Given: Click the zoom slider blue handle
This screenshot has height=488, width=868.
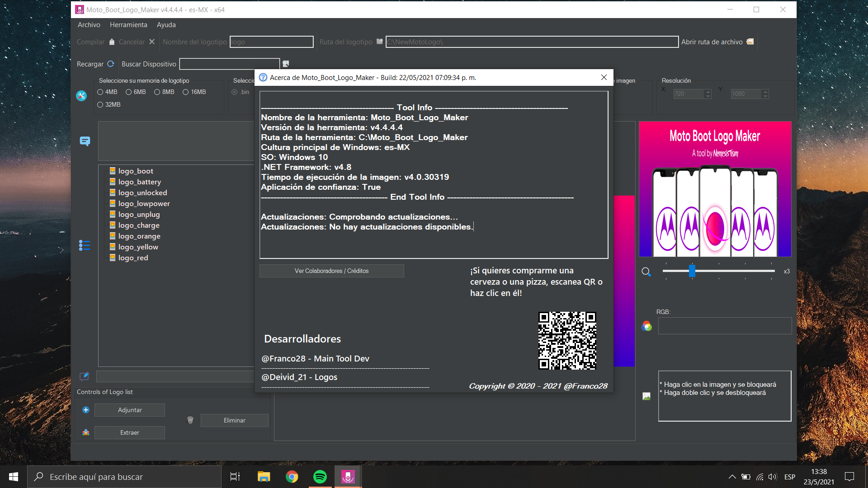Looking at the screenshot, I should pos(692,271).
